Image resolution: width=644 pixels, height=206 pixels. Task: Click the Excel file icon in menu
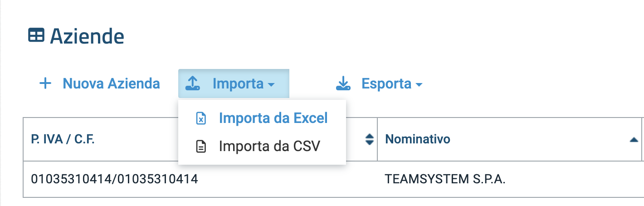(201, 118)
